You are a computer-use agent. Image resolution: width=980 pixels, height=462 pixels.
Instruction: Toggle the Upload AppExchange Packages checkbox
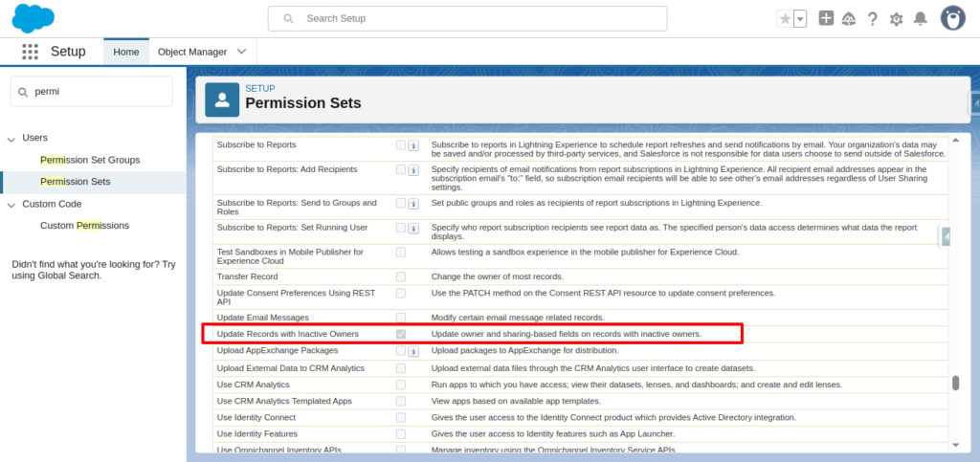(x=401, y=351)
